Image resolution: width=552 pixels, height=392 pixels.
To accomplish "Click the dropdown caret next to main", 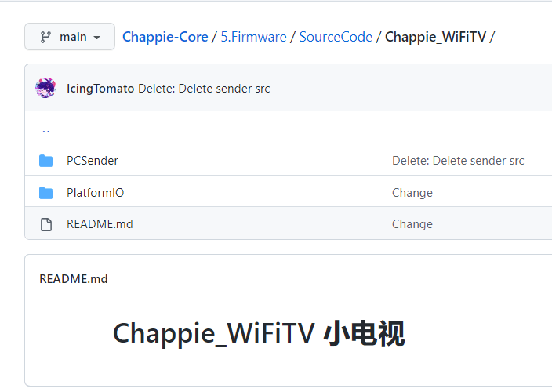I will 96,38.
